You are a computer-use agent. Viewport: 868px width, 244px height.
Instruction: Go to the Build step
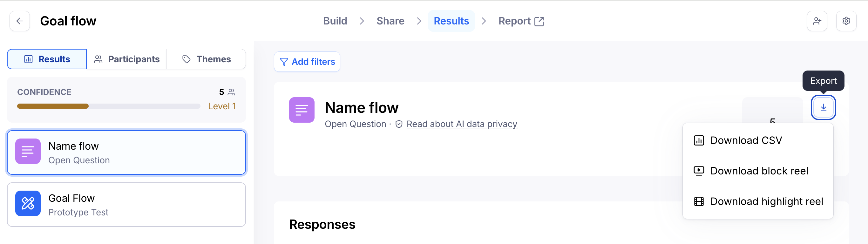pos(335,21)
